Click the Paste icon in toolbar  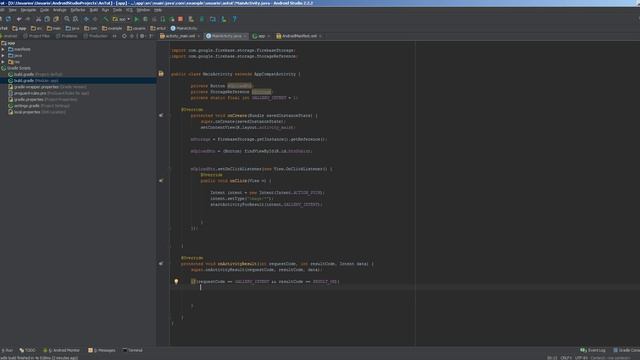click(x=56, y=19)
